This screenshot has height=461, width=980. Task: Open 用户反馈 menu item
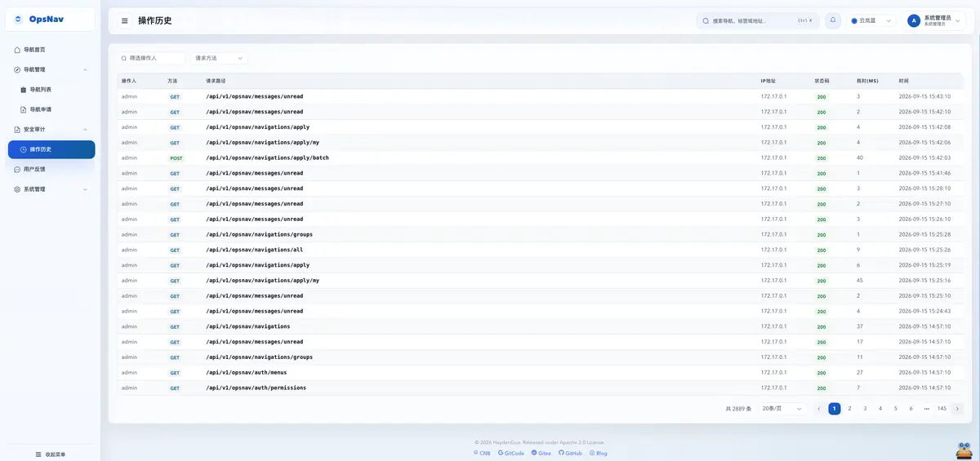[51, 169]
